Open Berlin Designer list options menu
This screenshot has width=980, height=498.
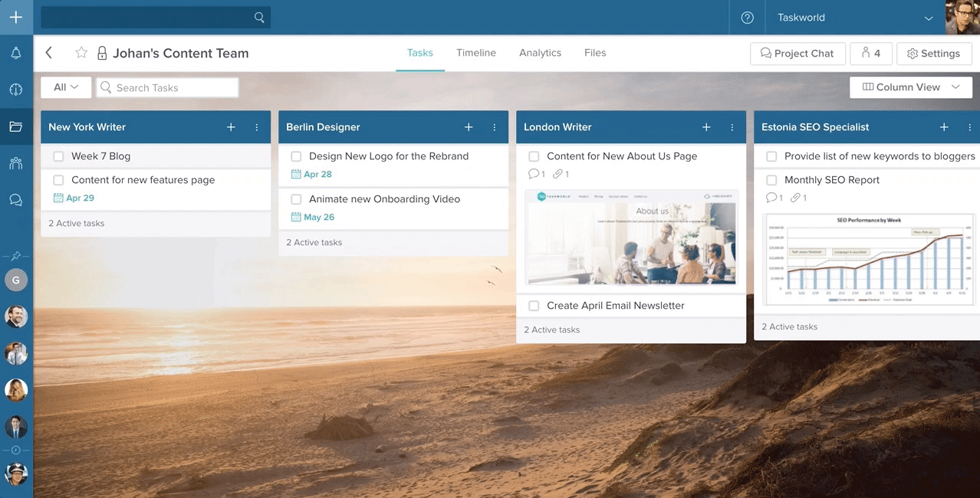point(495,127)
